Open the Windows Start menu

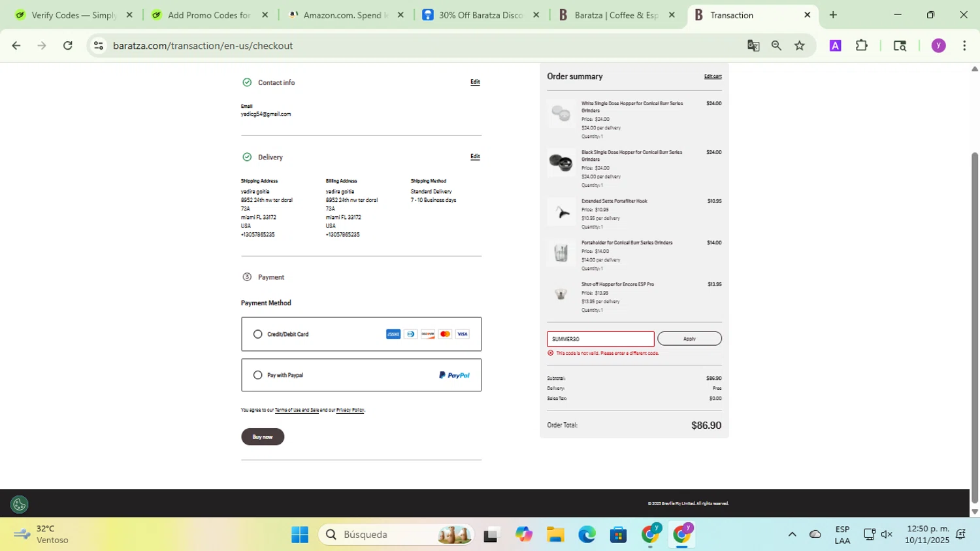pyautogui.click(x=300, y=535)
